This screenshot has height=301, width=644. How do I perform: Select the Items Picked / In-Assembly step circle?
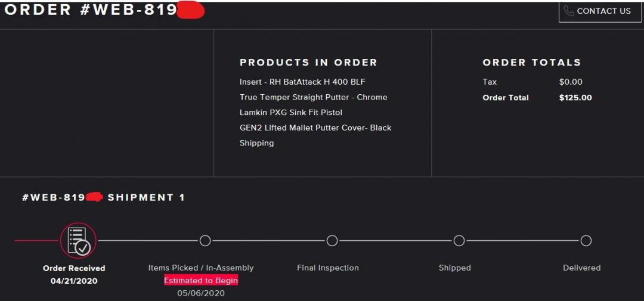205,241
